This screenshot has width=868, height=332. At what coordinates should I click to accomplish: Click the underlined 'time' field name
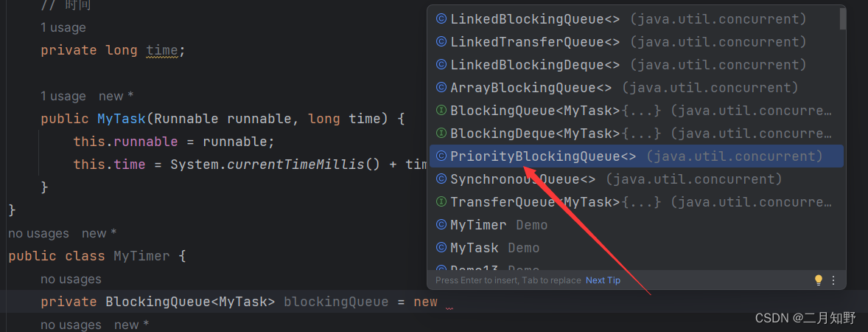tap(161, 50)
